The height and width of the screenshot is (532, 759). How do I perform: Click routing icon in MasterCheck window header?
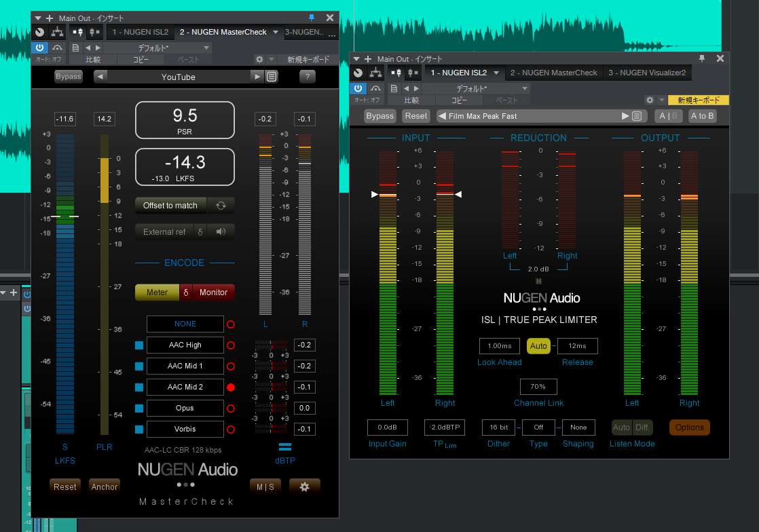pyautogui.click(x=57, y=32)
